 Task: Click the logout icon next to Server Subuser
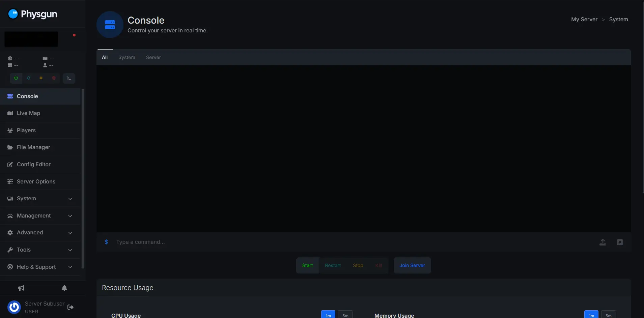(71, 307)
